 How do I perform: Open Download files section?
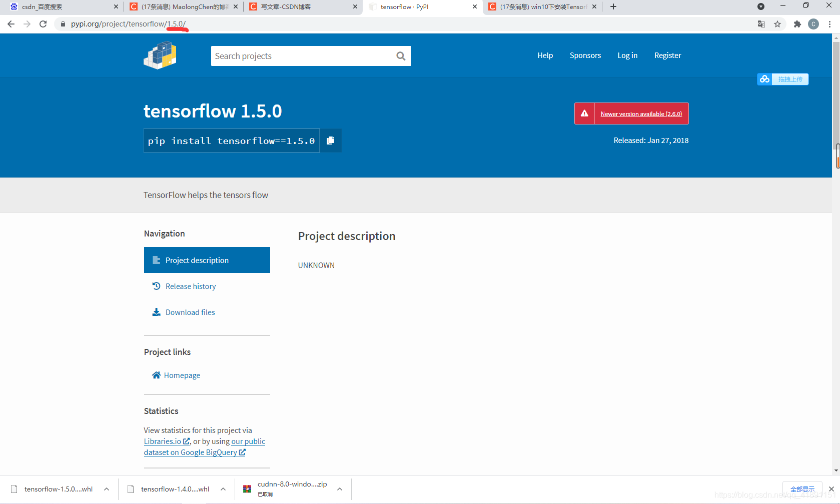click(190, 312)
